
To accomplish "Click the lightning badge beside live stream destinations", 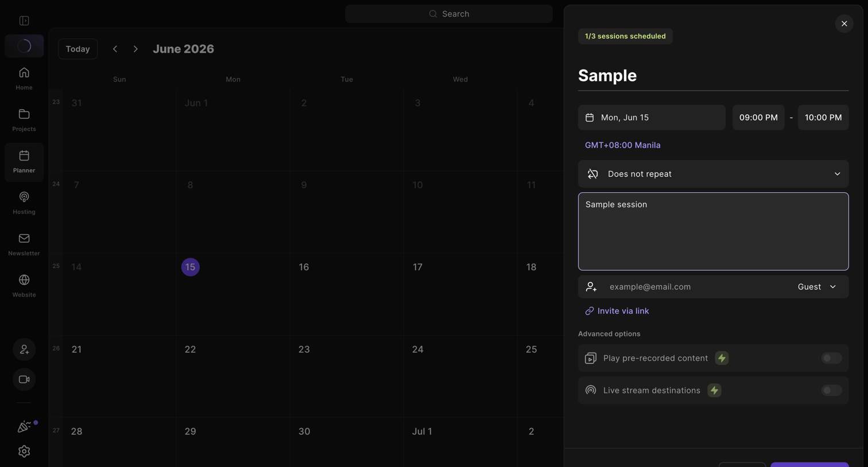I will click(x=714, y=390).
